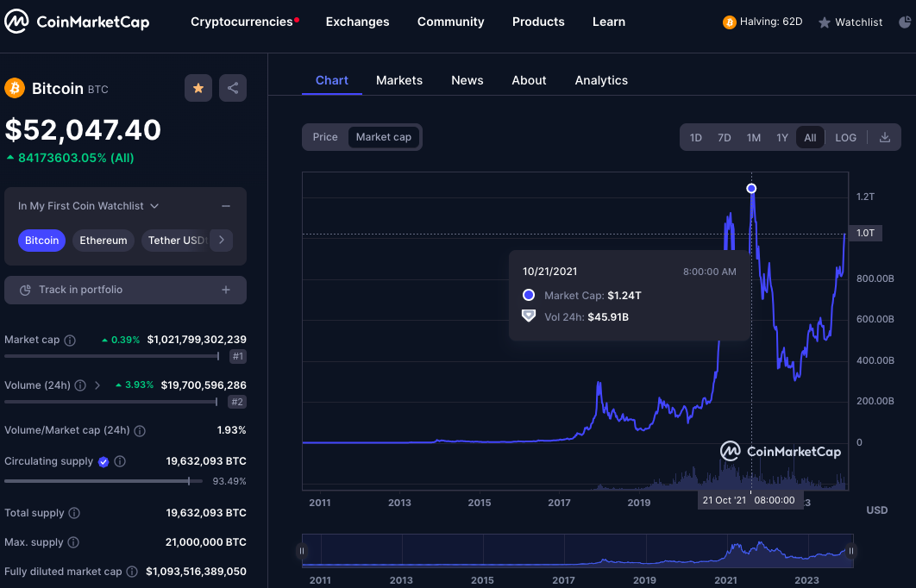
Task: Set chart range to 1M
Action: pos(754,138)
